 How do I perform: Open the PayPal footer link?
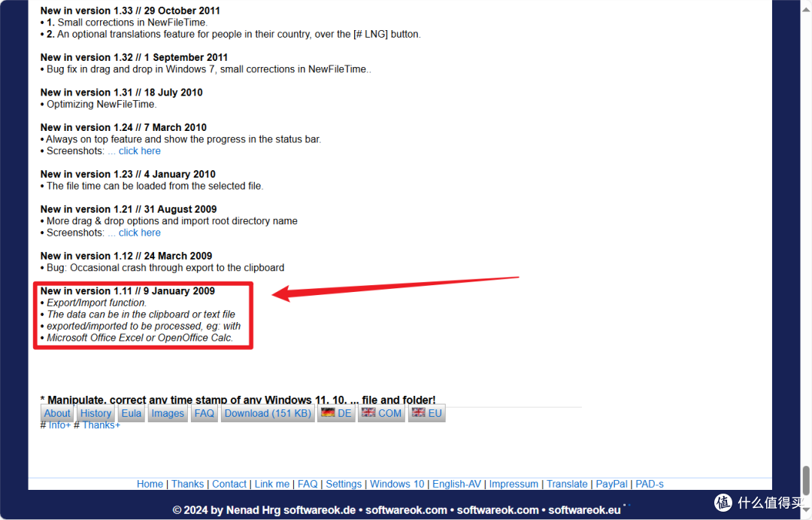tap(611, 484)
